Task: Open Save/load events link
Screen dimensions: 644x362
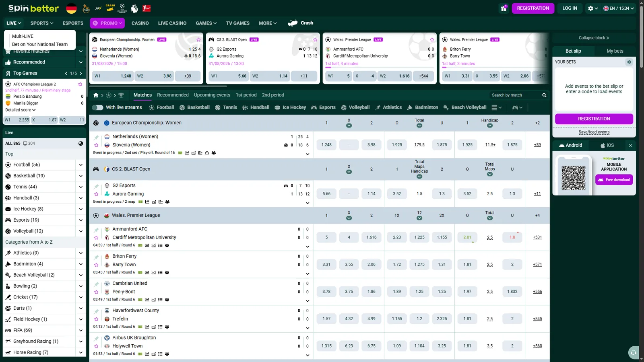Action: [x=594, y=132]
